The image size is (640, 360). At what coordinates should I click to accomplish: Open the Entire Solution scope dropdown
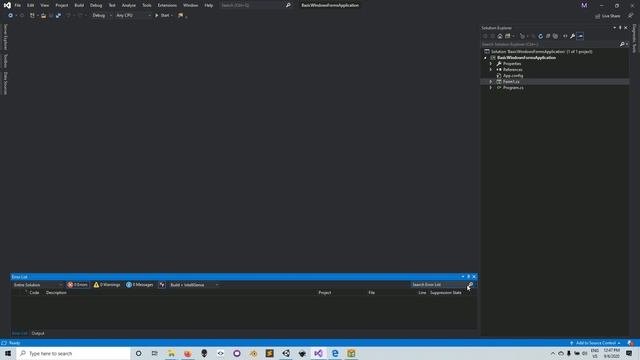click(x=38, y=284)
